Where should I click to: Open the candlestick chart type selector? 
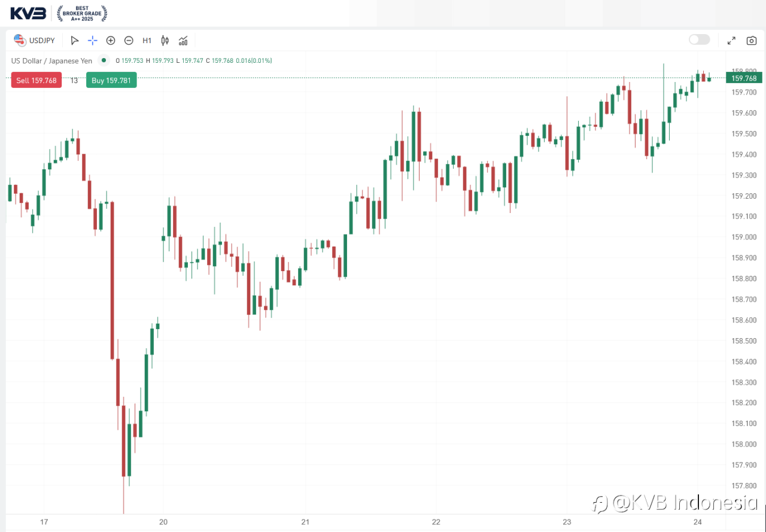(x=165, y=41)
